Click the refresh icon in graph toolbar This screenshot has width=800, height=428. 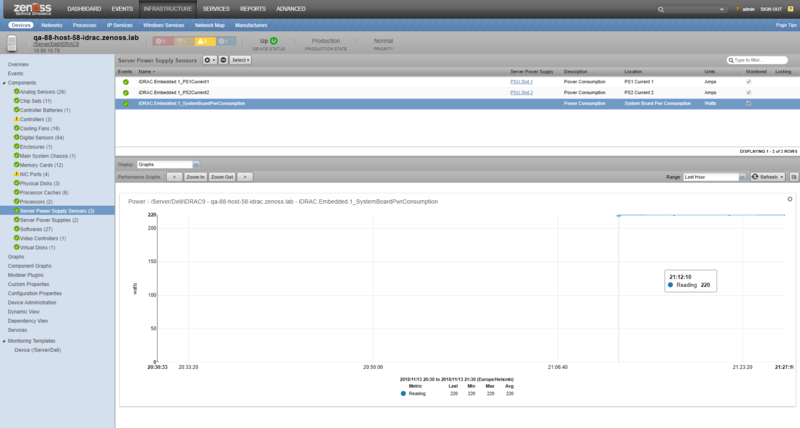click(755, 177)
